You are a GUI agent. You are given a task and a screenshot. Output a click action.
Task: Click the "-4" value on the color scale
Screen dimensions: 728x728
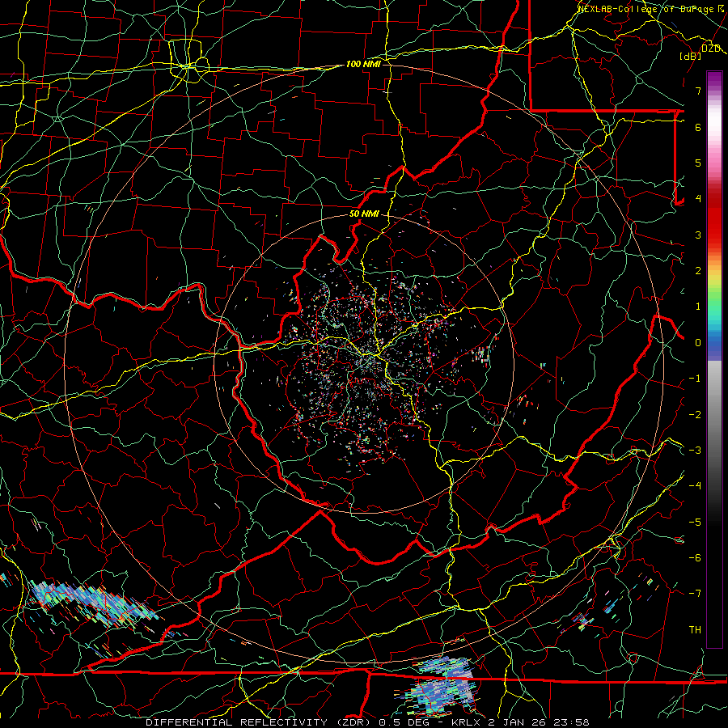tap(695, 486)
